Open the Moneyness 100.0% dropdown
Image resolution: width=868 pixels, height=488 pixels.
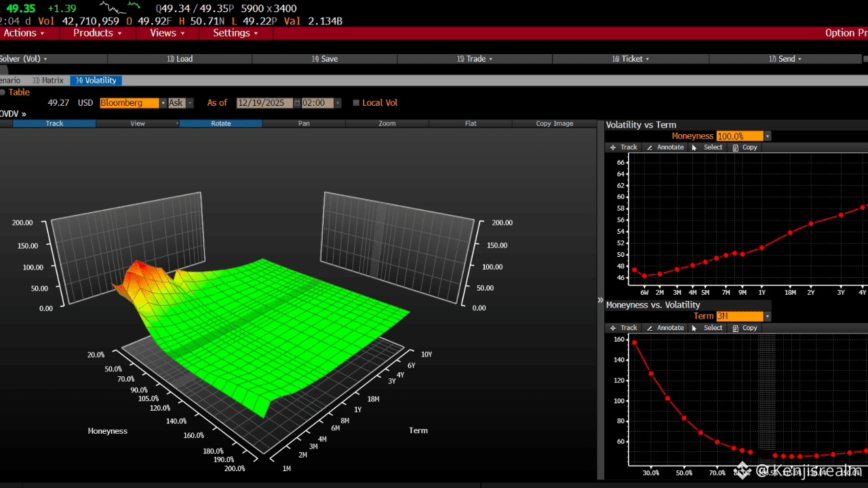(768, 136)
